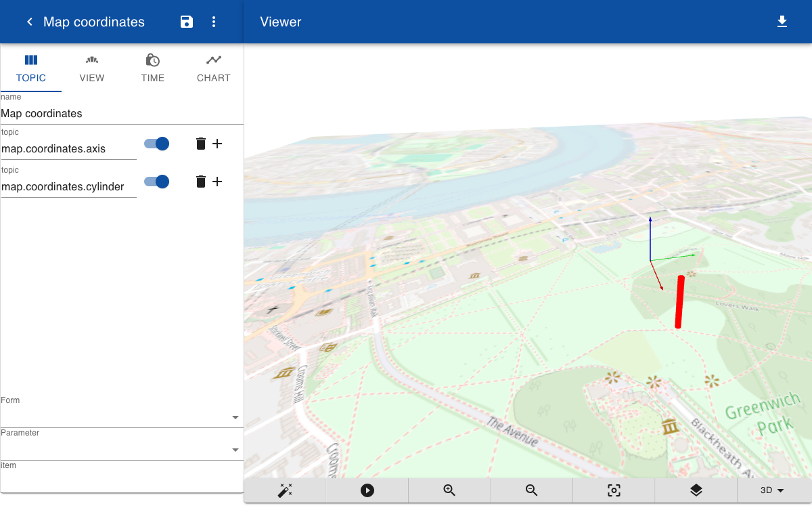
Task: Switch to the TIME tab
Action: click(153, 68)
